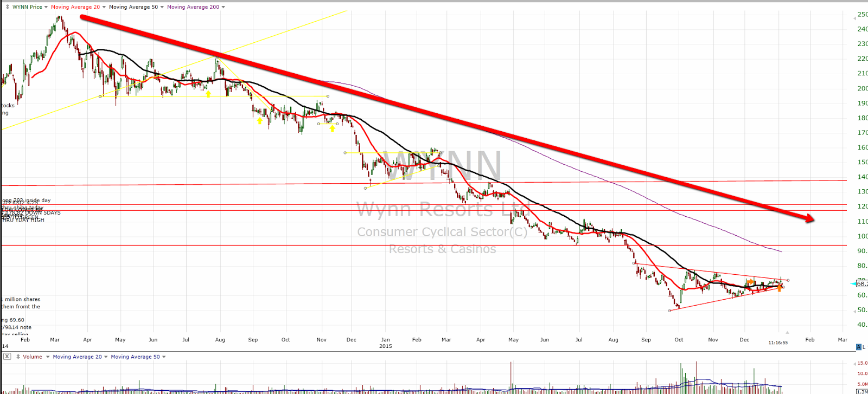Click the 68.2 current price tag
Viewport: 868px width, 394px height.
pos(862,283)
